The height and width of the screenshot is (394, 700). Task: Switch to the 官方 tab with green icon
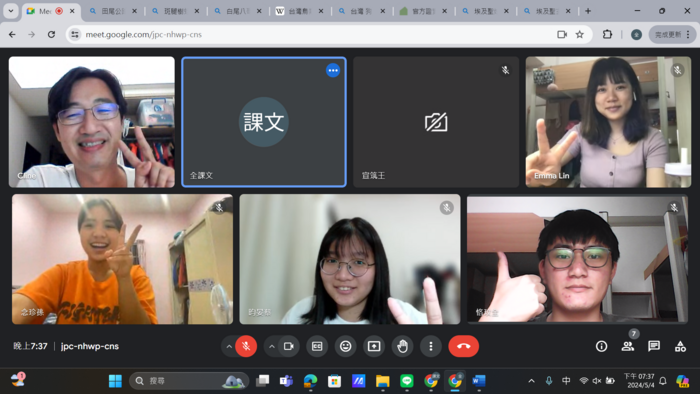(x=423, y=11)
